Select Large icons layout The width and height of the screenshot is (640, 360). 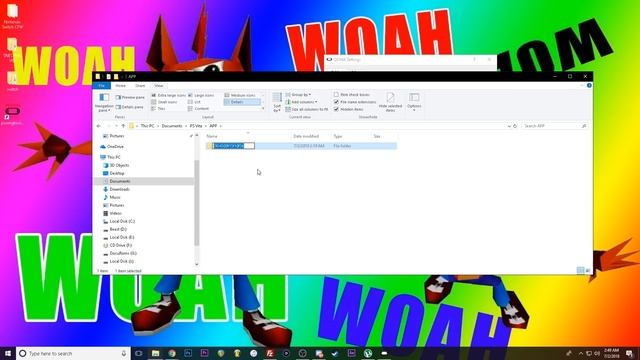[201, 95]
